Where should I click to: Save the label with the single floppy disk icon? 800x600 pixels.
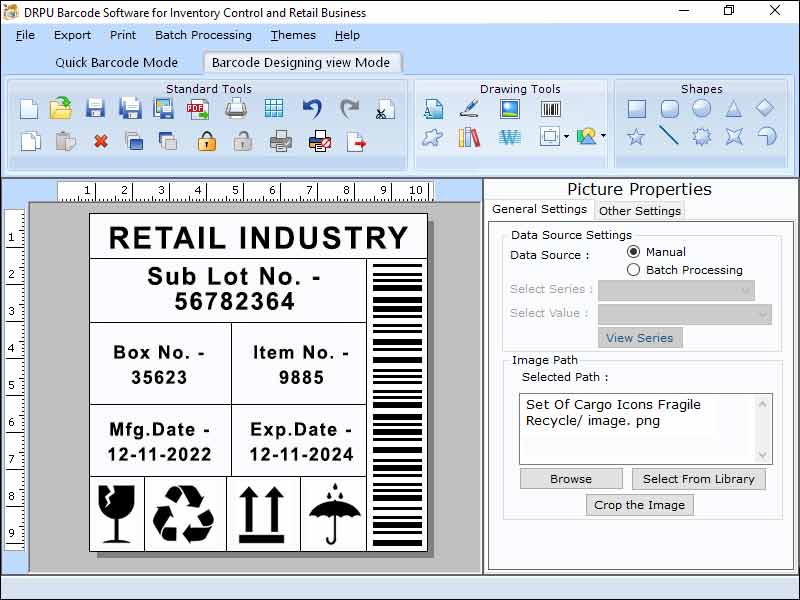[x=95, y=109]
